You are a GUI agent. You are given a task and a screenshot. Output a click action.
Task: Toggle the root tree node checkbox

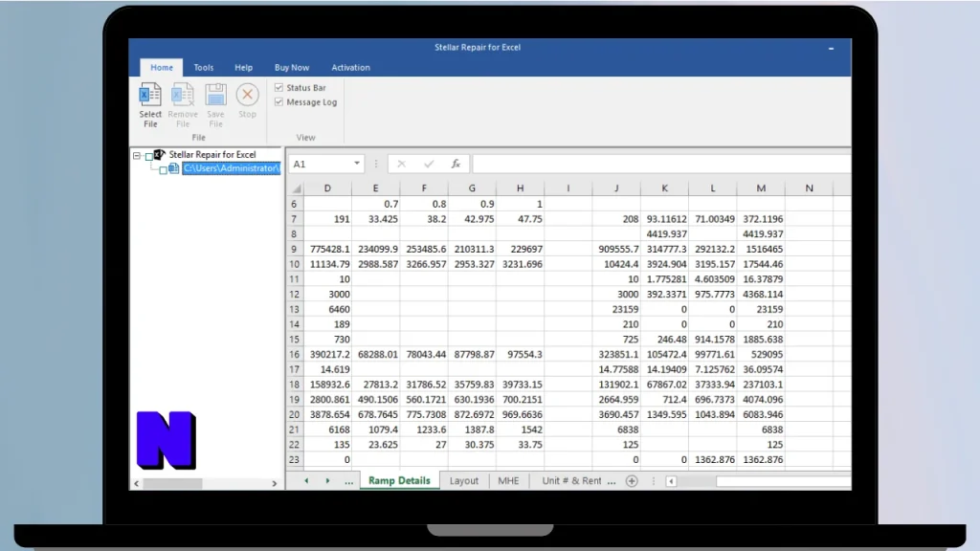(148, 156)
